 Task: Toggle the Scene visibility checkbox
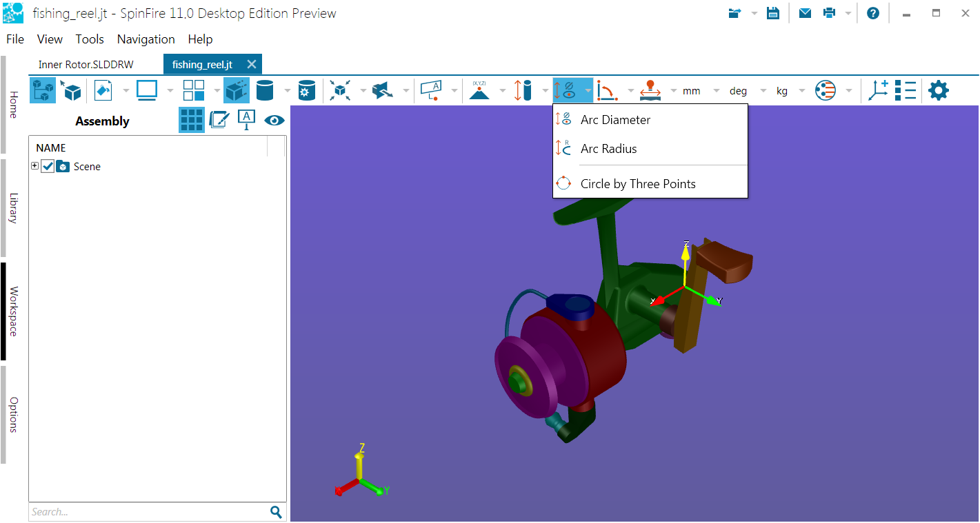click(48, 166)
